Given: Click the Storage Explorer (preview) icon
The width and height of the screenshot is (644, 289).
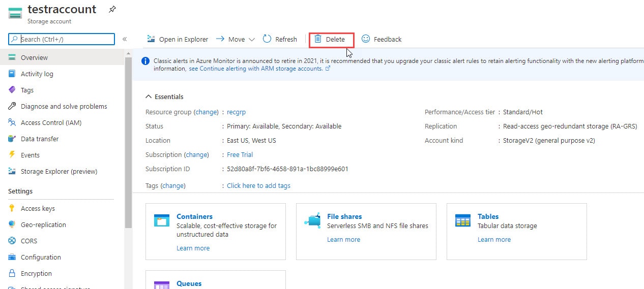Looking at the screenshot, I should pyautogui.click(x=12, y=171).
